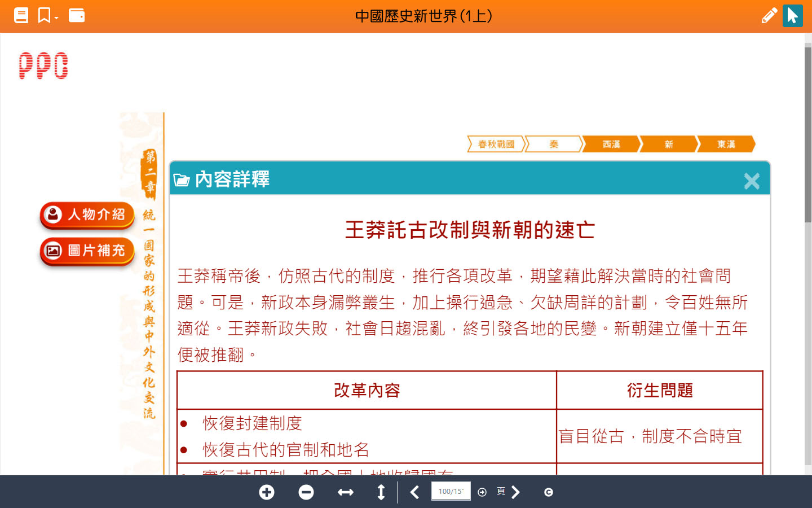Select the pencil annotation tool
812x508 pixels.
pyautogui.click(x=769, y=15)
